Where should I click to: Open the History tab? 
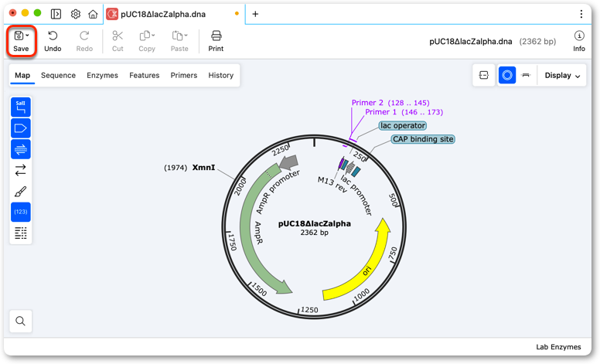221,75
